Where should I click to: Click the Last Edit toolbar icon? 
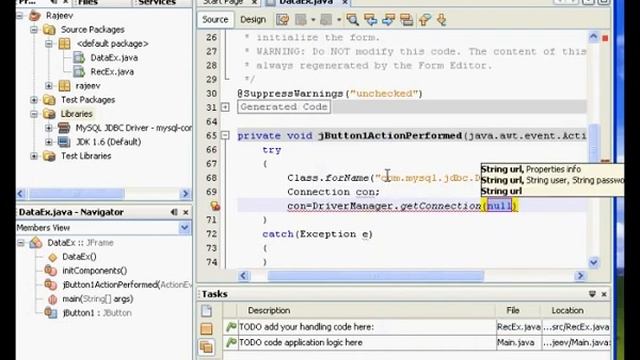(282, 20)
